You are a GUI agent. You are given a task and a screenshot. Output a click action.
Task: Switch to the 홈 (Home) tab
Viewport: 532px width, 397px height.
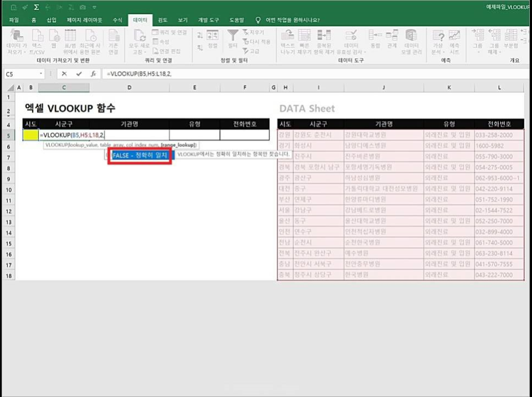coord(34,20)
